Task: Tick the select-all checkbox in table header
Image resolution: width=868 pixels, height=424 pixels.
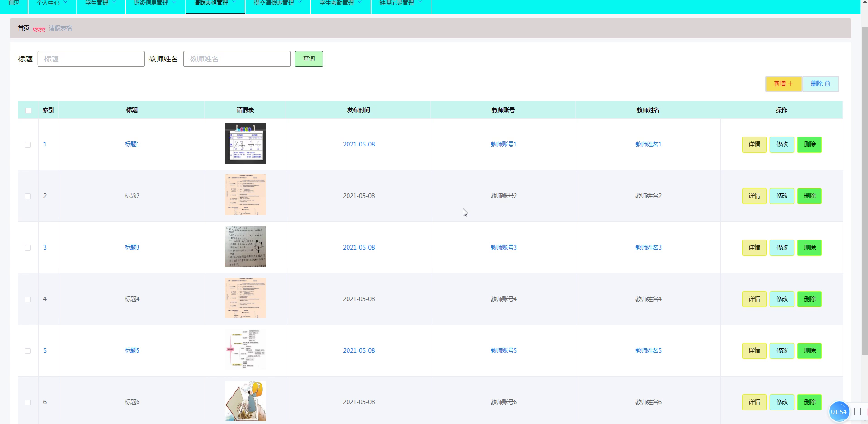Action: (28, 110)
